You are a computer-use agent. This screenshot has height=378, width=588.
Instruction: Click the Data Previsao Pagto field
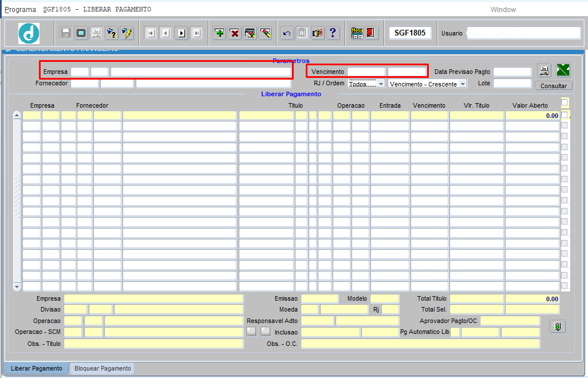pyautogui.click(x=512, y=72)
